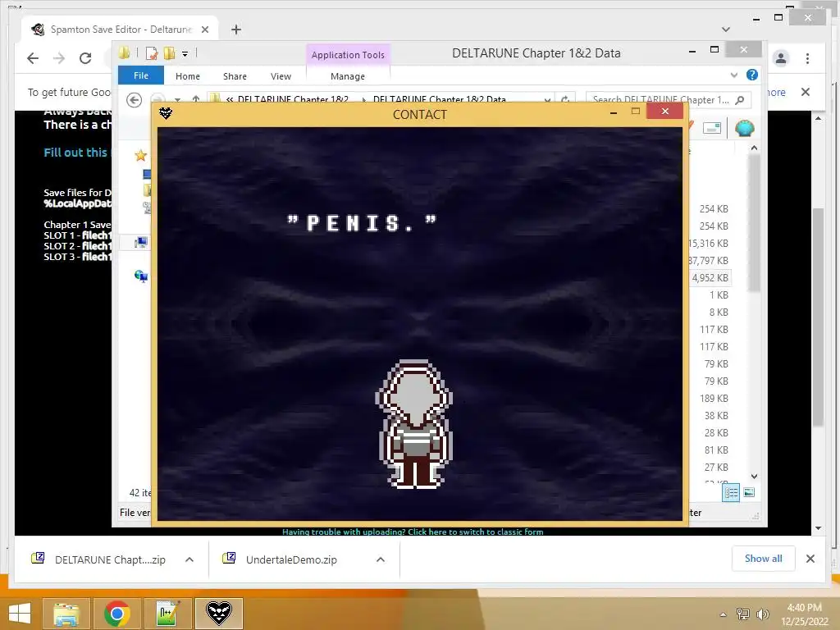Open File Explorer from the taskbar
Screen dimensions: 840x630
[66, 614]
